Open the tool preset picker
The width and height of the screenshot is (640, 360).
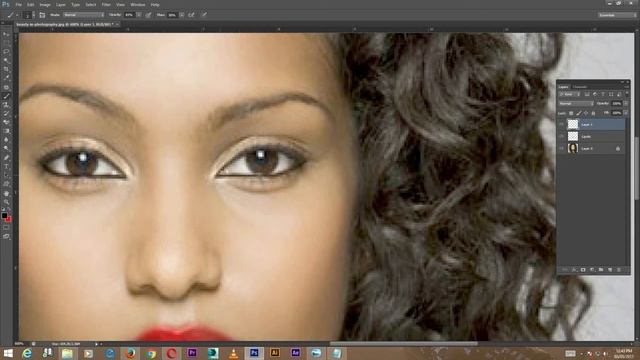pyautogui.click(x=12, y=15)
